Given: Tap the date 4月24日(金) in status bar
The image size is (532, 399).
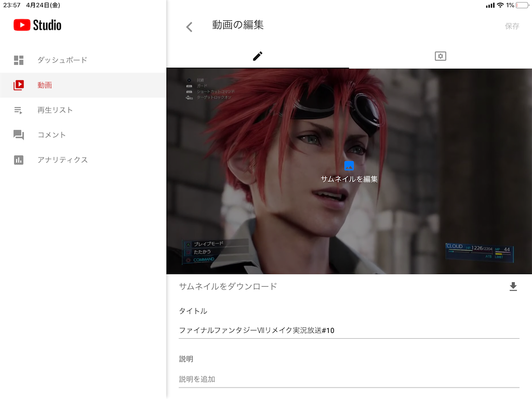Looking at the screenshot, I should (x=43, y=5).
